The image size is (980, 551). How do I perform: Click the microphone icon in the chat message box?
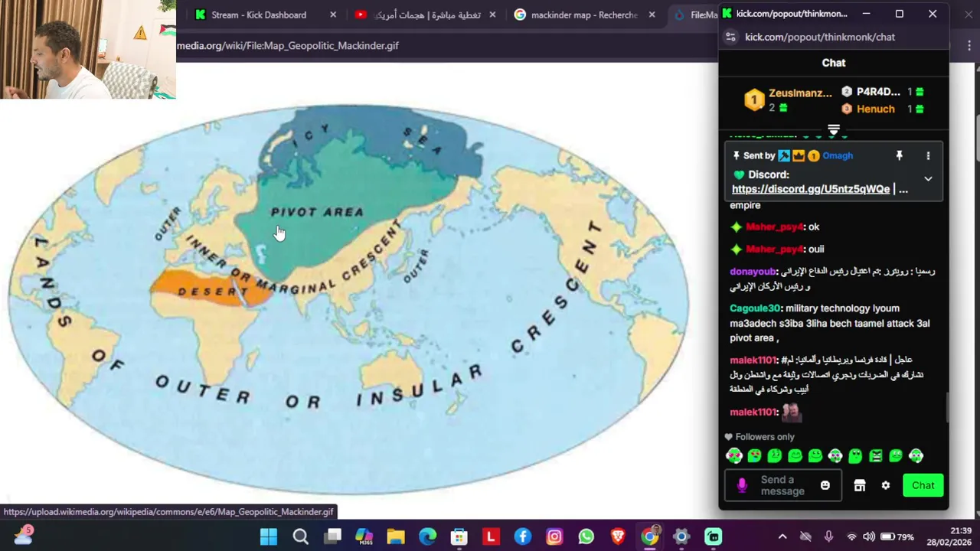tap(741, 485)
